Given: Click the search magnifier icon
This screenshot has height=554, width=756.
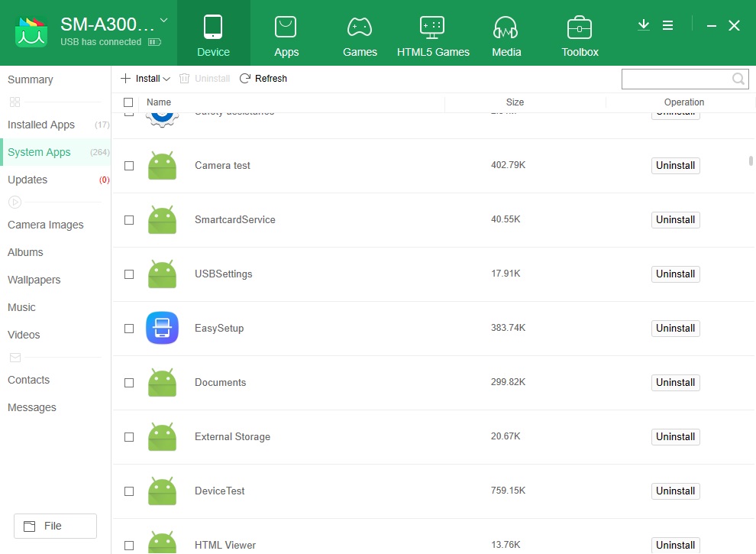Looking at the screenshot, I should pos(737,79).
